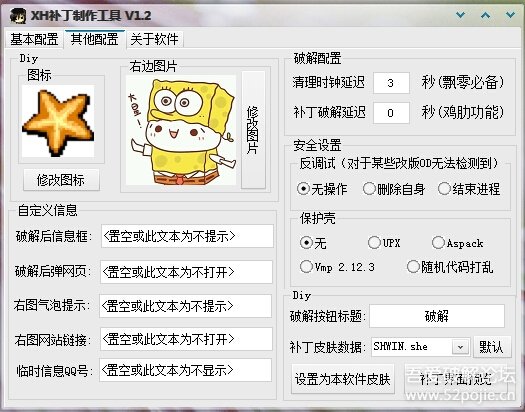Click the 补丁皮肤数据 label

(328, 347)
